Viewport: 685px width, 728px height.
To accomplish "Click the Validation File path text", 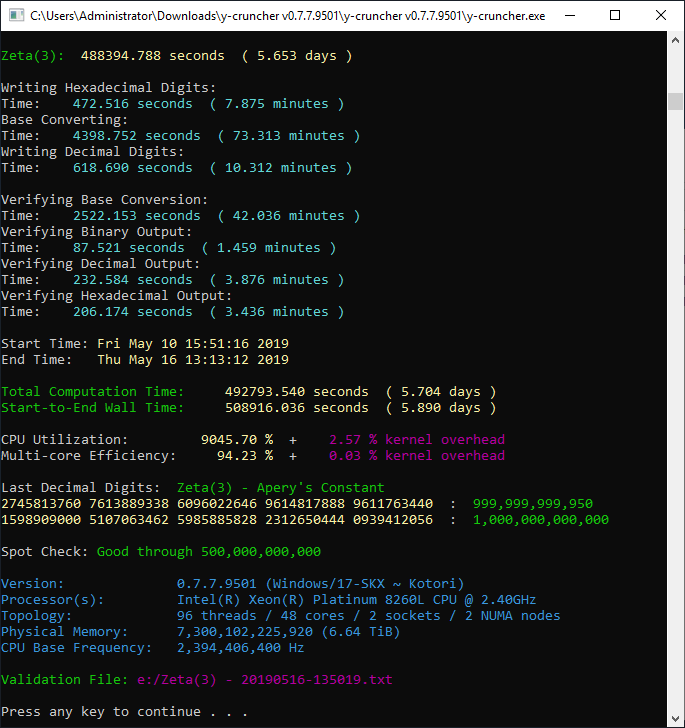I will (264, 680).
